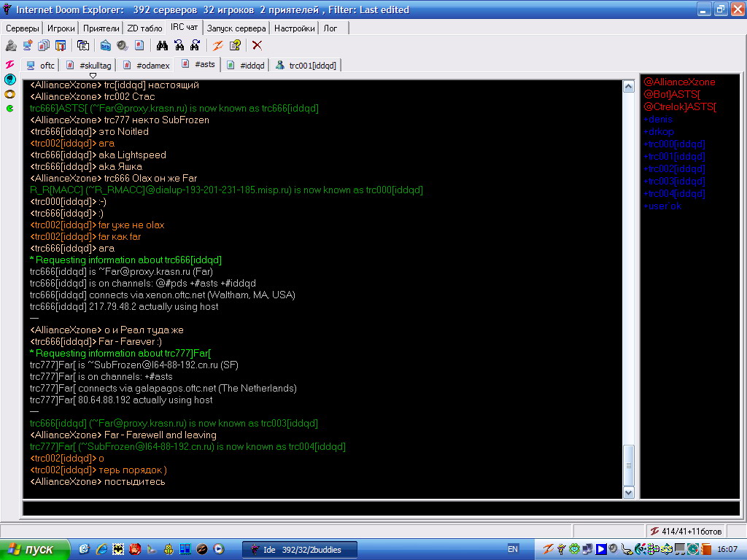
Task: Click the chat scrollbar up arrow
Action: coord(629,86)
